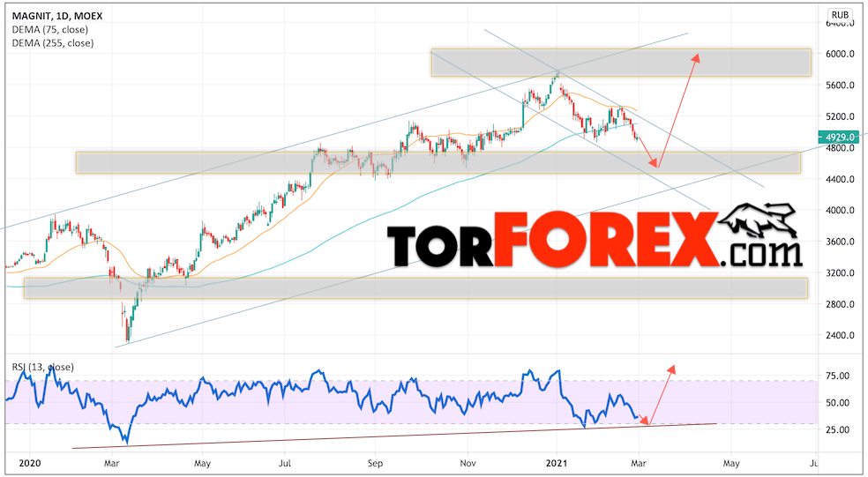The image size is (868, 477).
Task: Click the RSI 50.00 level label
Action: (837, 403)
